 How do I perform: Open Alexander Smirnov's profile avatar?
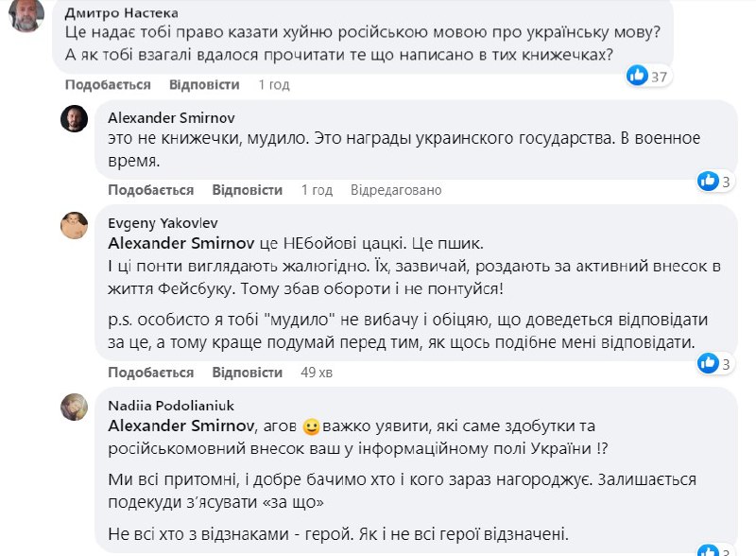click(75, 119)
